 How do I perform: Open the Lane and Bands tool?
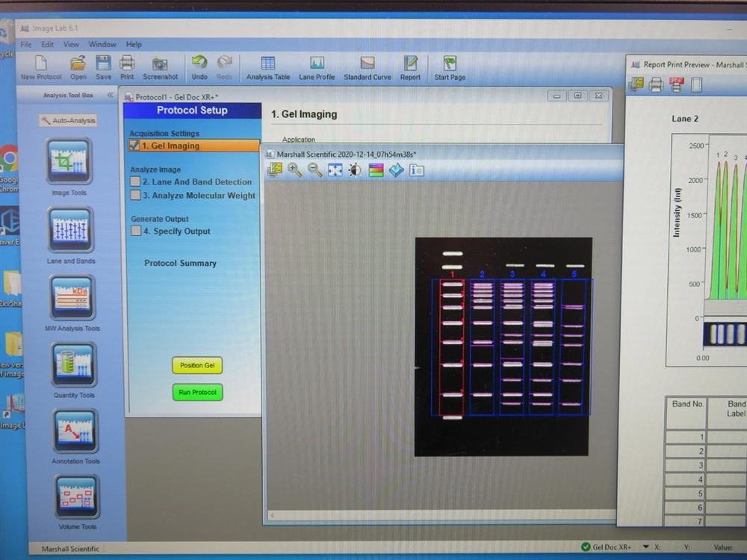click(71, 231)
